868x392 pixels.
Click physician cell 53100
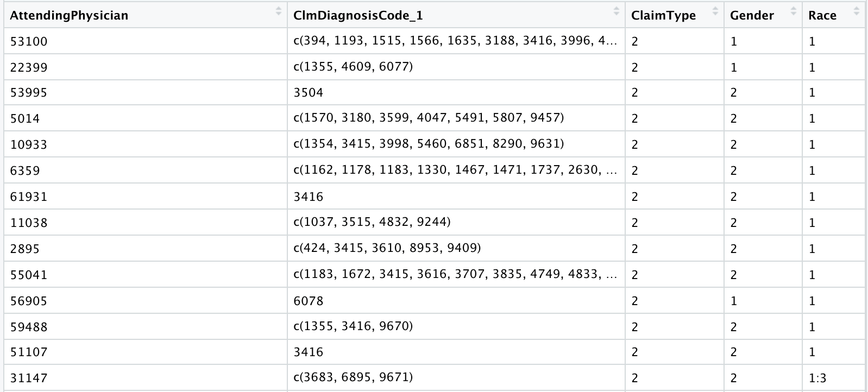pyautogui.click(x=146, y=41)
